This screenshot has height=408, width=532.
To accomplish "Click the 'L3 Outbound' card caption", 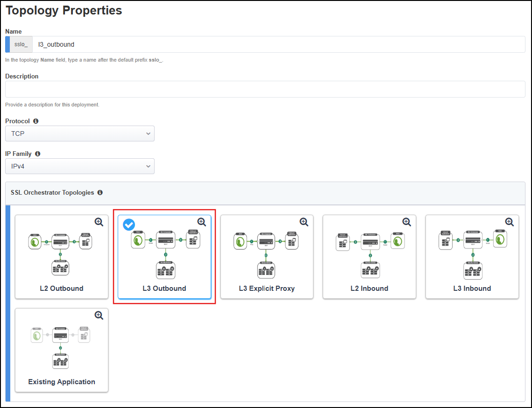I will [164, 288].
